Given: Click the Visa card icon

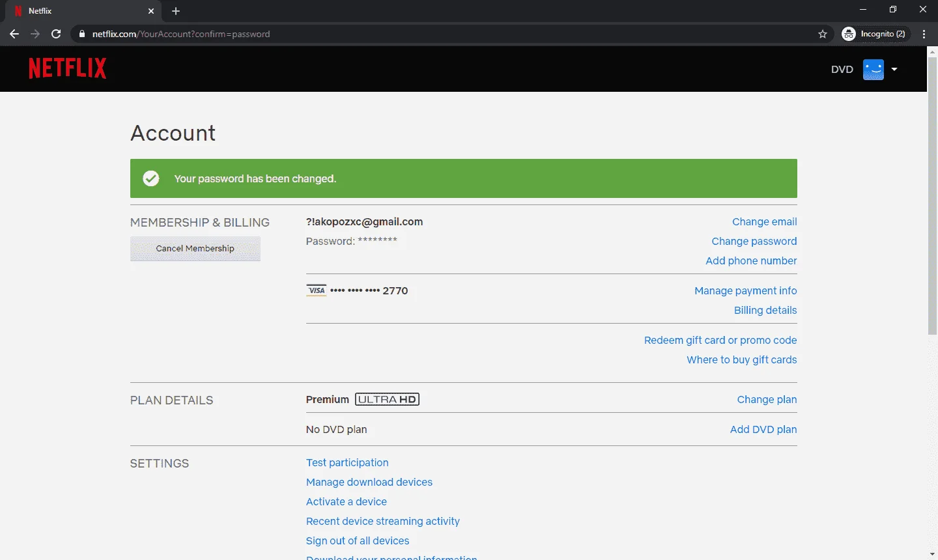Looking at the screenshot, I should 317,290.
